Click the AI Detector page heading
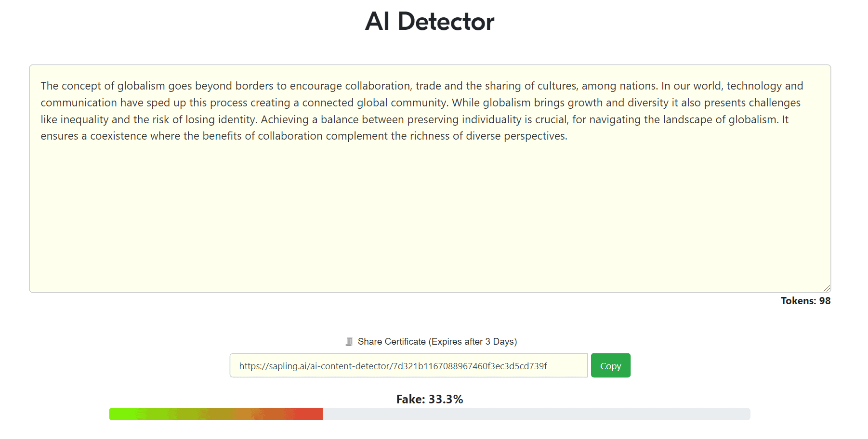 [x=429, y=22]
